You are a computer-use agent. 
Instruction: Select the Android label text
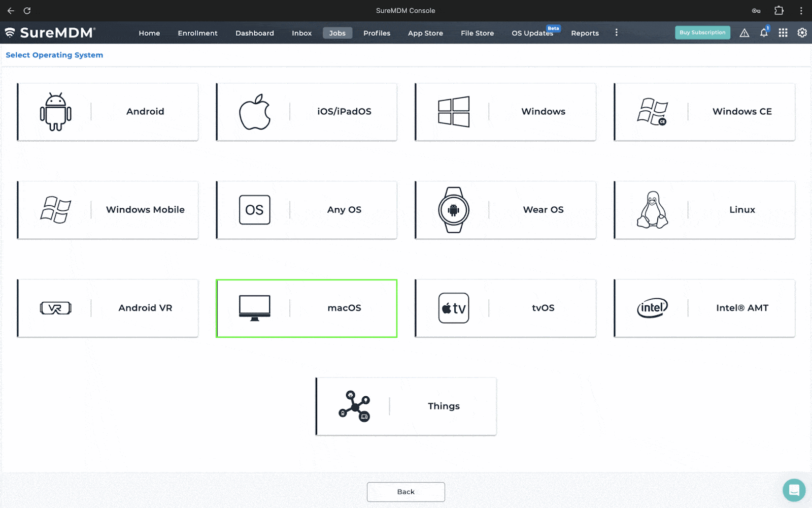click(145, 111)
